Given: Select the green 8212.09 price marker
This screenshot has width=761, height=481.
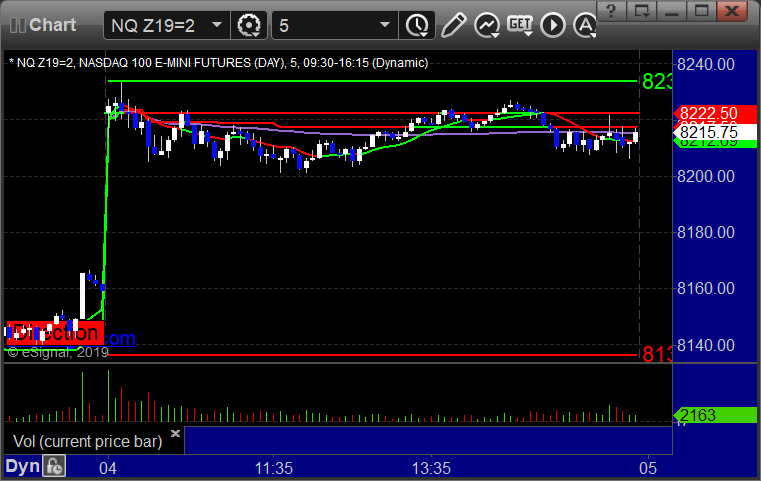Looking at the screenshot, I should coord(715,144).
